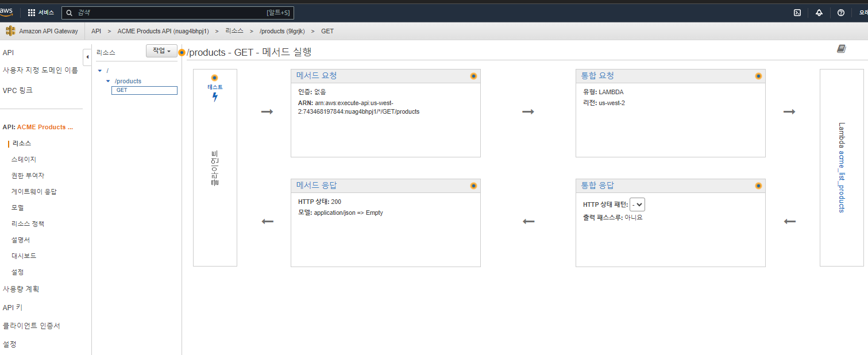Image resolution: width=868 pixels, height=355 pixels.
Task: Select 권한 부여자 in side menu
Action: coord(28,175)
